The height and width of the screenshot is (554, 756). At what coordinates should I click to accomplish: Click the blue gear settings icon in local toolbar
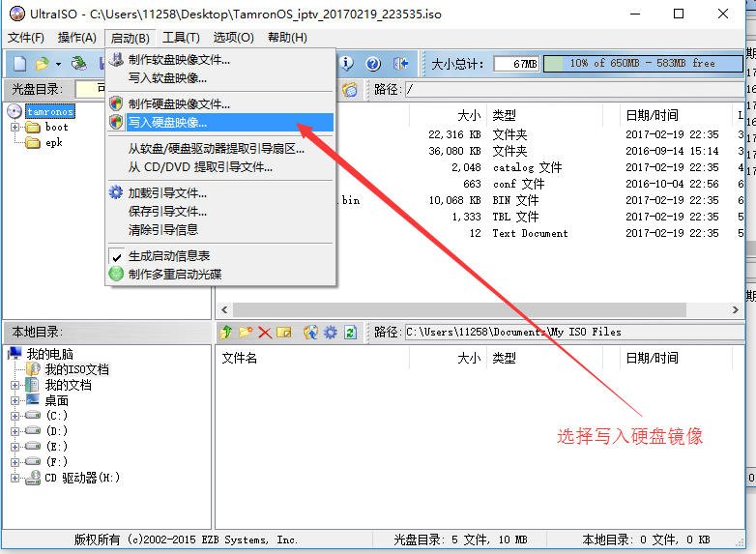coord(331,333)
